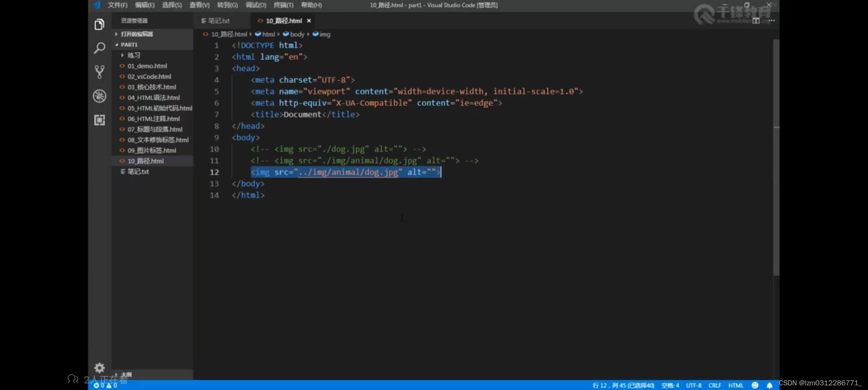The image size is (868, 390).
Task: Place cursor on the closing </html> tag
Action: click(248, 195)
